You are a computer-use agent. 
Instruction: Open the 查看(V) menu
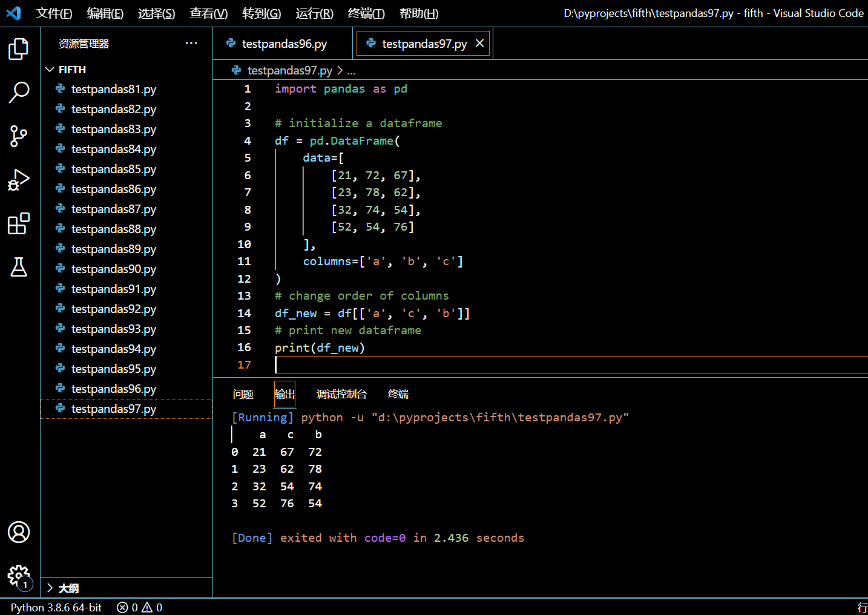click(209, 13)
